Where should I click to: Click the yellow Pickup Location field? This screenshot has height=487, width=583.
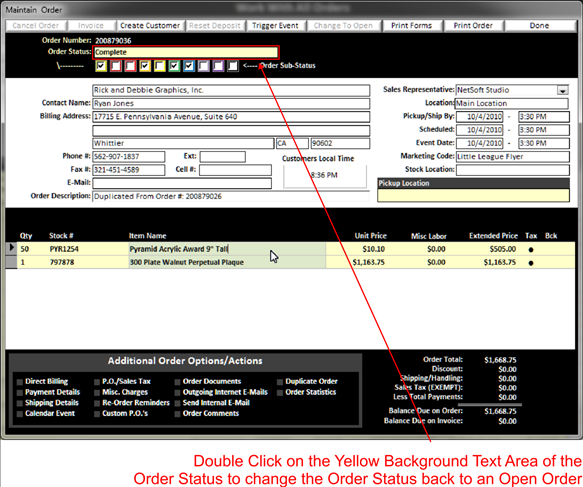point(473,195)
